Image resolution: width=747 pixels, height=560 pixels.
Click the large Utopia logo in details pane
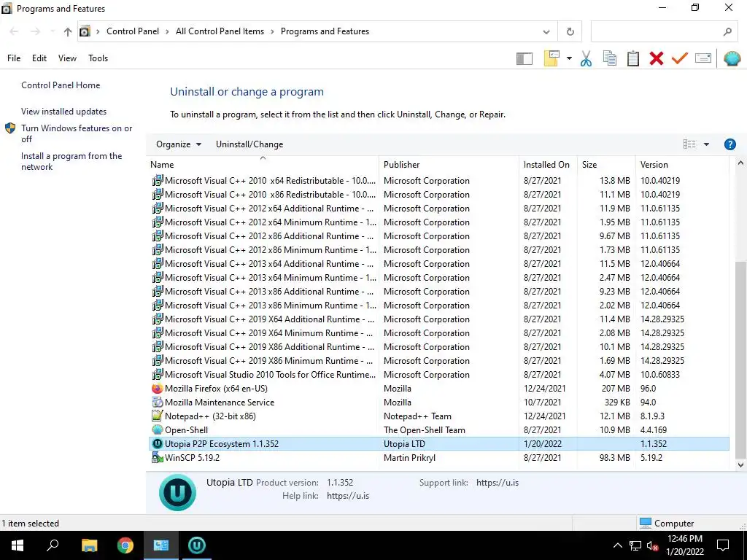pyautogui.click(x=177, y=492)
